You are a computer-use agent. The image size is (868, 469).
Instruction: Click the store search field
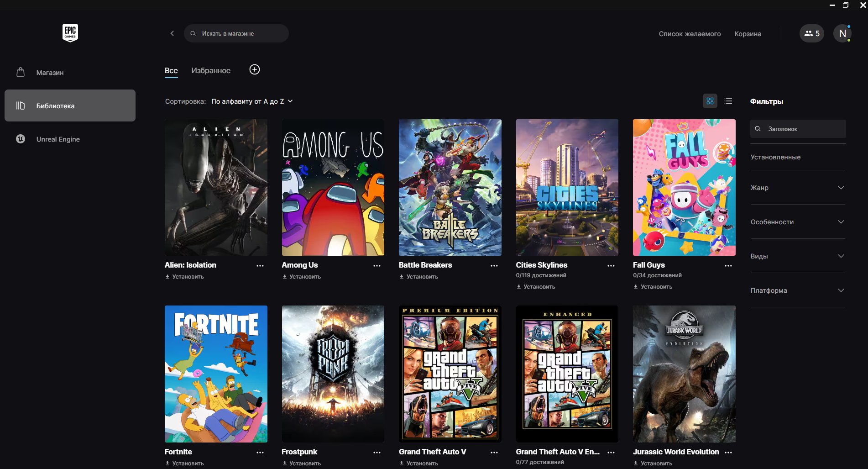tap(236, 33)
